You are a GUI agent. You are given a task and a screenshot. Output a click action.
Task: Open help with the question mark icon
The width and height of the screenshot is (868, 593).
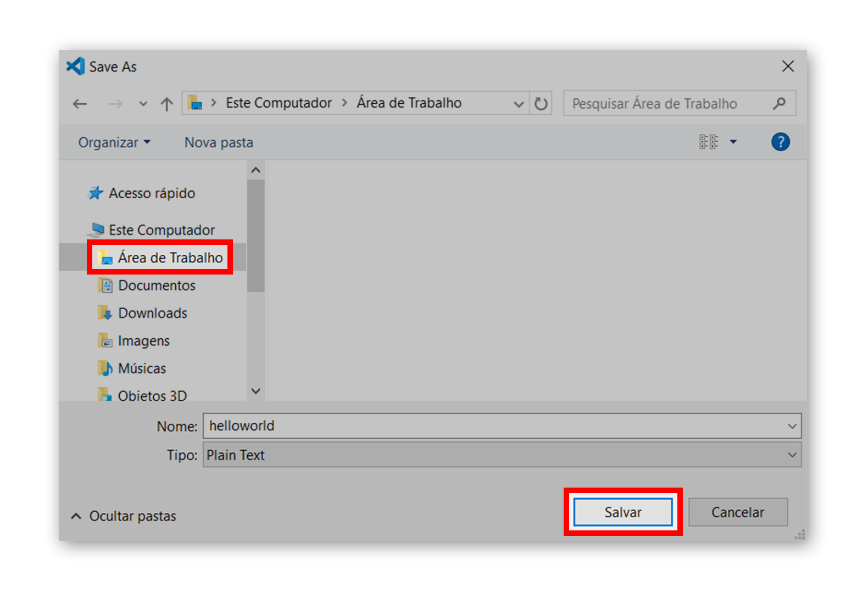780,142
